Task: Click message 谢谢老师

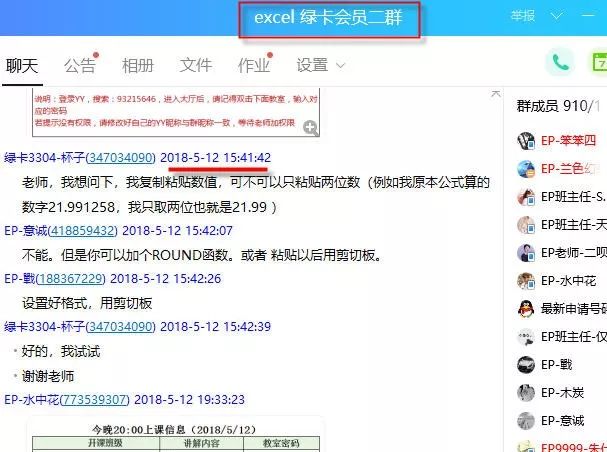Action: [48, 376]
